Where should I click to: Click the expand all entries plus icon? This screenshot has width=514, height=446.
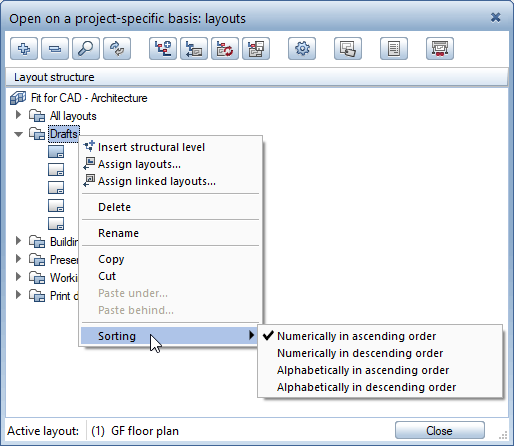coord(24,49)
